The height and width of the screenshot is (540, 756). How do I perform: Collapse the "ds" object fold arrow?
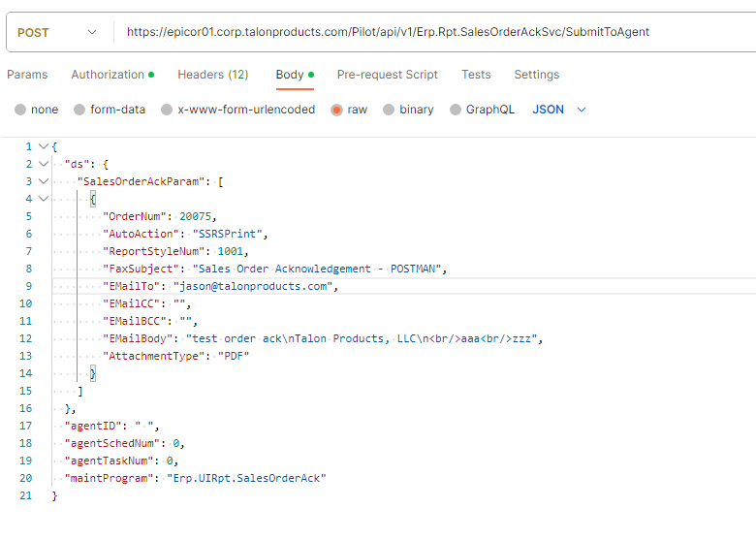[44, 164]
